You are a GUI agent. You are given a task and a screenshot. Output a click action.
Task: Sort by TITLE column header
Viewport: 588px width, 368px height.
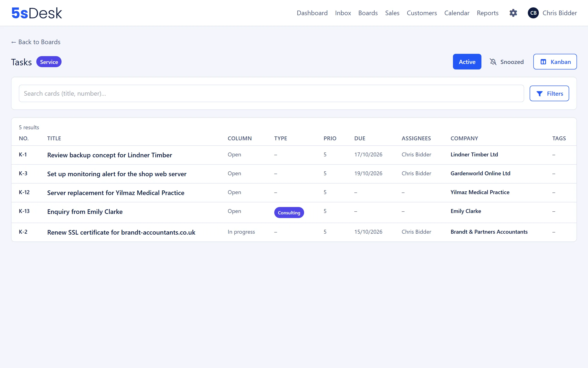coord(54,138)
